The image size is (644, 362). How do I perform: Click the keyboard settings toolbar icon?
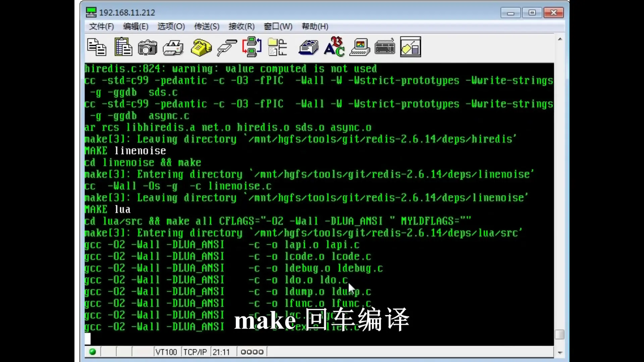coord(385,47)
